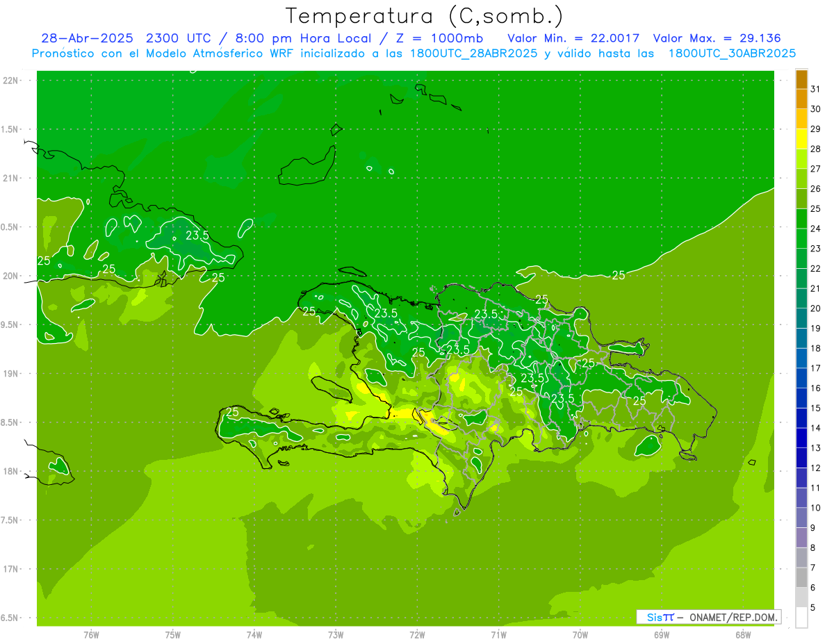Click the "Valor Min. = 22.0017" text
Viewport: 834px width, 644px height.
tap(573, 38)
